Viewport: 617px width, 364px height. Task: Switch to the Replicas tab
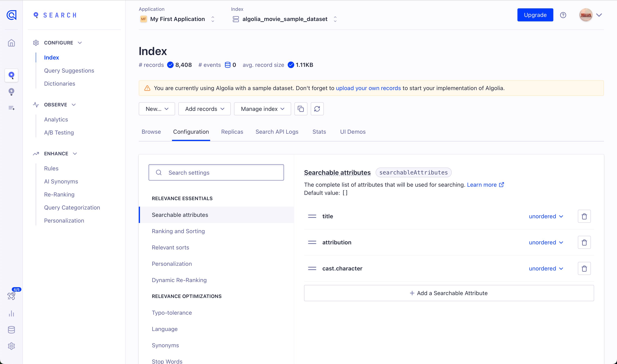232,132
